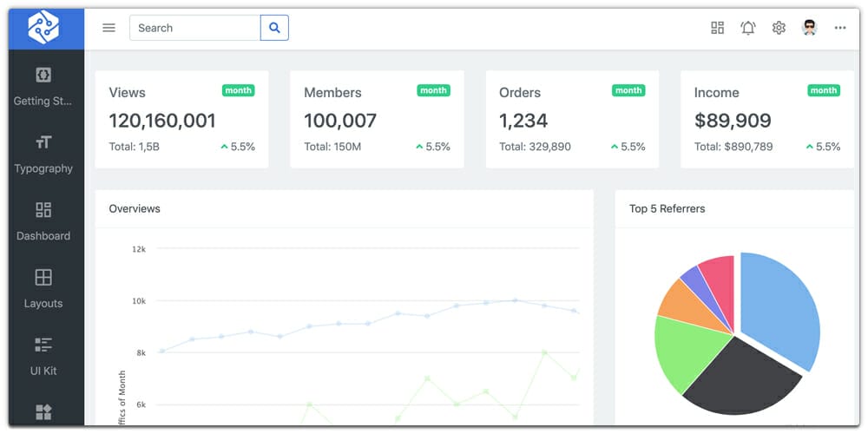
Task: Open the Layouts sidebar item
Action: 43,288
